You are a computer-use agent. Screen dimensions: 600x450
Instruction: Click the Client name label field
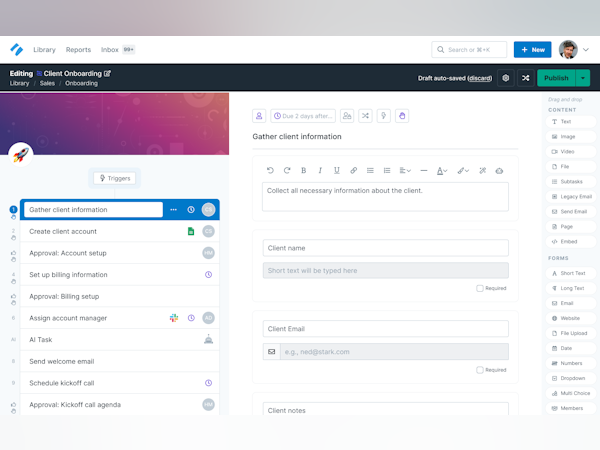click(386, 248)
